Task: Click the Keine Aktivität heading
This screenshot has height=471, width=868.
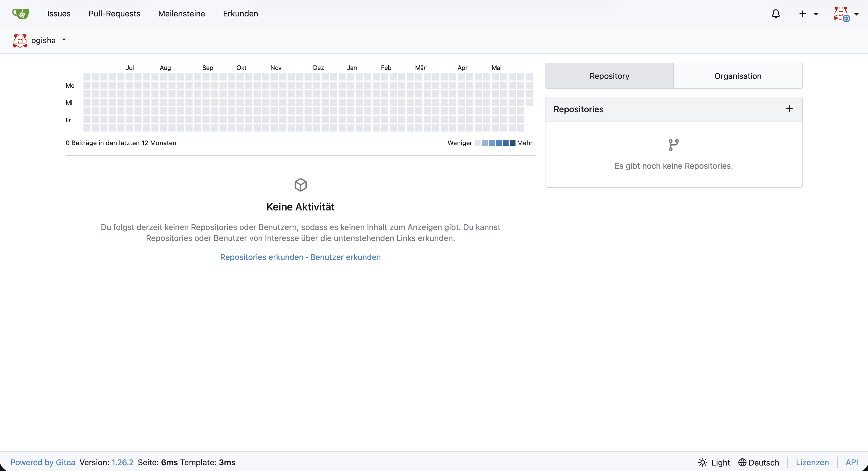Action: click(300, 207)
